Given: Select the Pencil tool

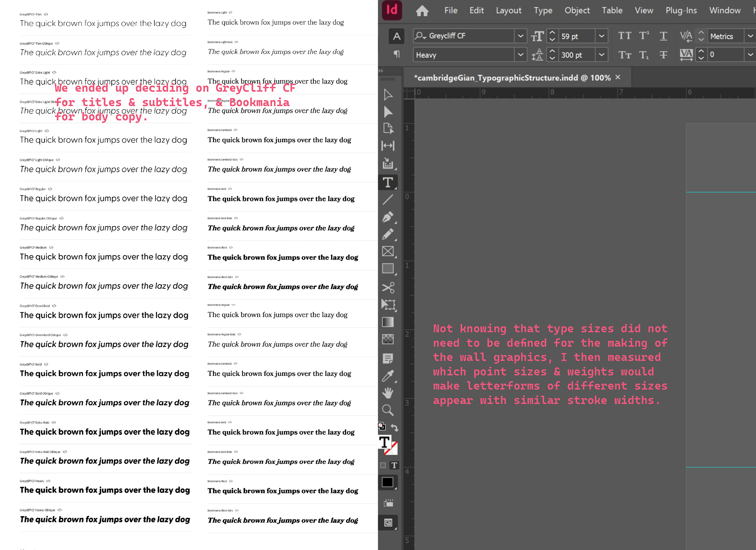Looking at the screenshot, I should click(388, 234).
